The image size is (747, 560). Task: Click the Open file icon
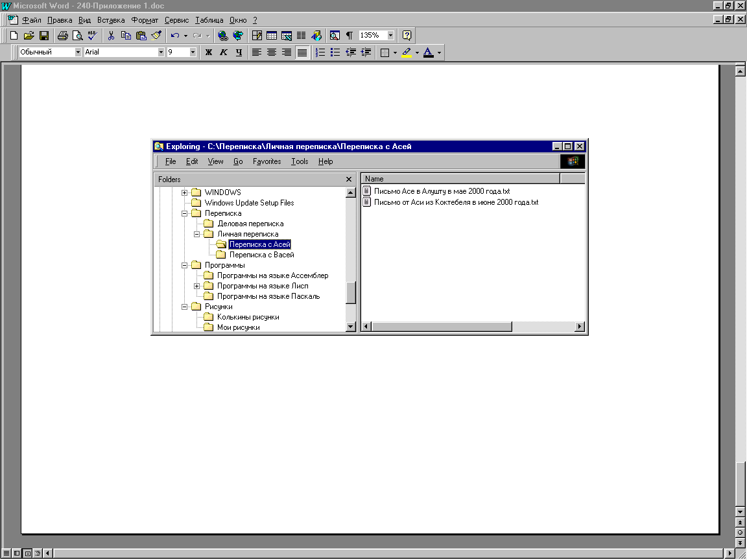point(29,35)
